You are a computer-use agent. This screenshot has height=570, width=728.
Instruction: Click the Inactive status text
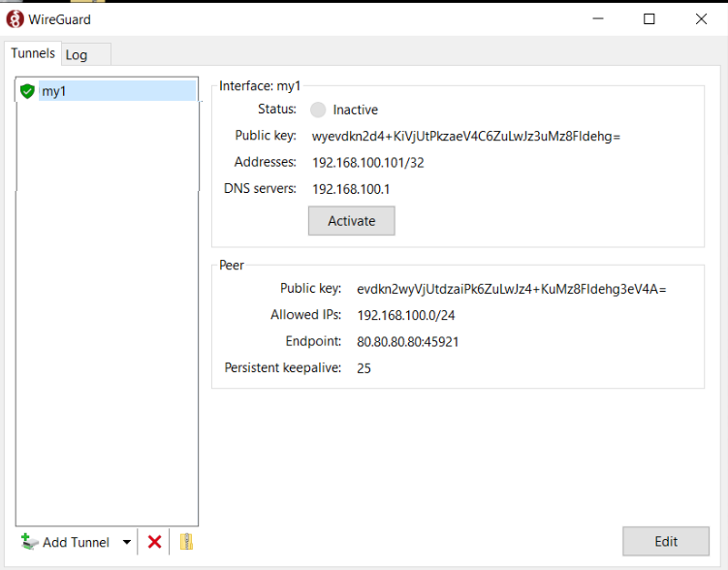(x=355, y=110)
